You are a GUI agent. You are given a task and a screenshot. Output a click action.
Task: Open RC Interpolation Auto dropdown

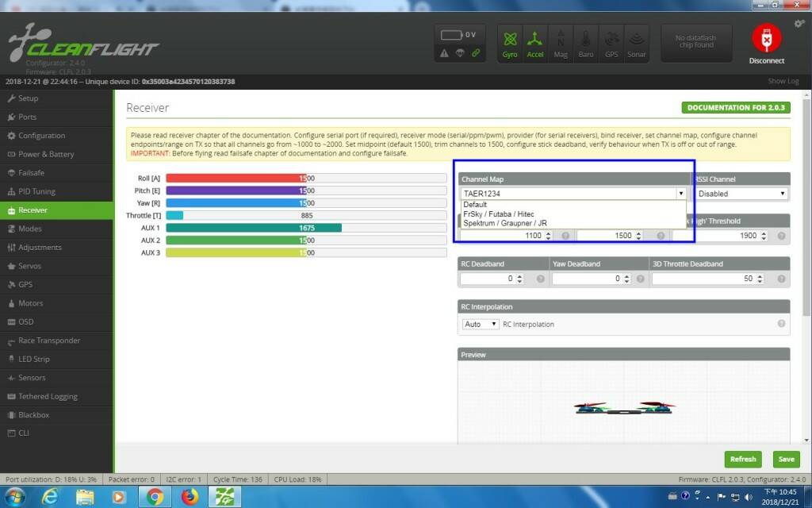pos(480,324)
